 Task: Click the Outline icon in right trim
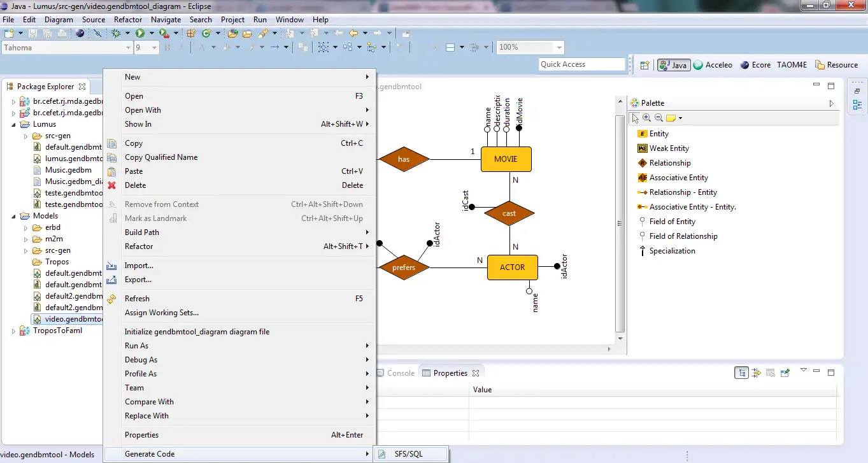pos(857,105)
